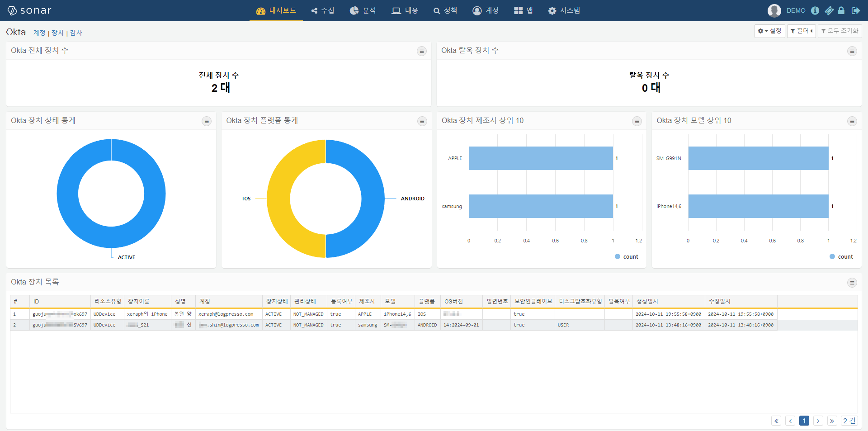Open the 대시보드 menu

[276, 10]
